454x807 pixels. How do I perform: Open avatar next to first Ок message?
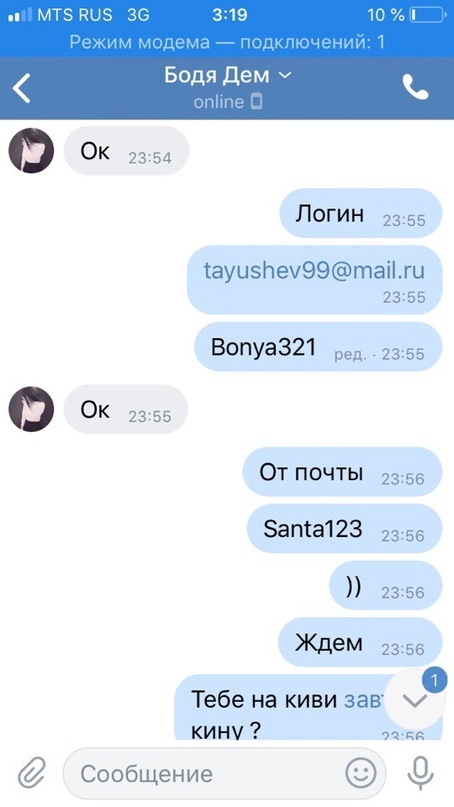31,150
